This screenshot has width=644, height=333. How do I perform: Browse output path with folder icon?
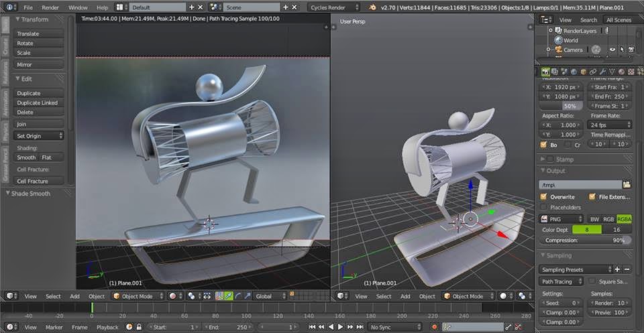(627, 184)
